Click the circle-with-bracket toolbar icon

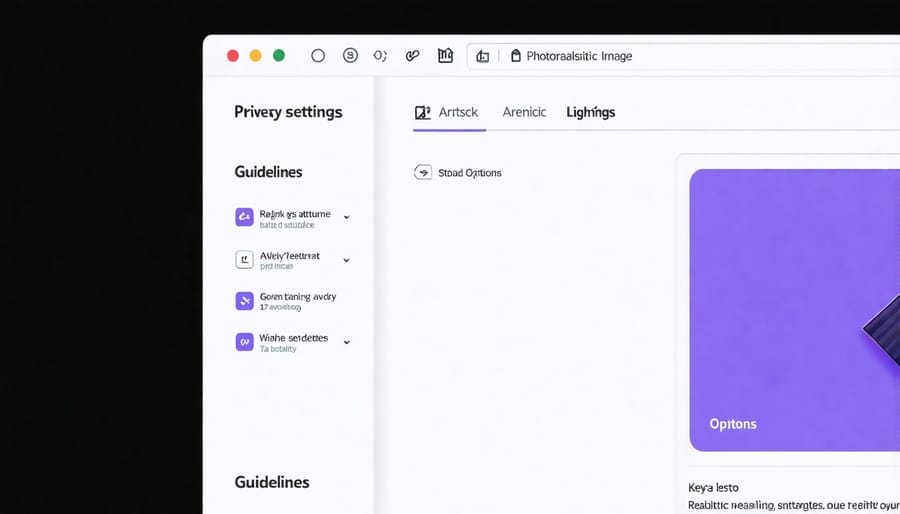coord(380,56)
